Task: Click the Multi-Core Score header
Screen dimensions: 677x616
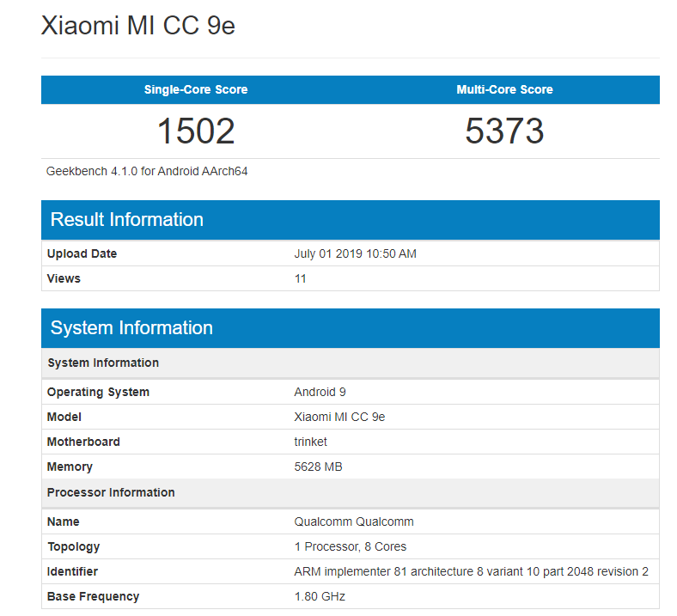Action: [x=504, y=89]
